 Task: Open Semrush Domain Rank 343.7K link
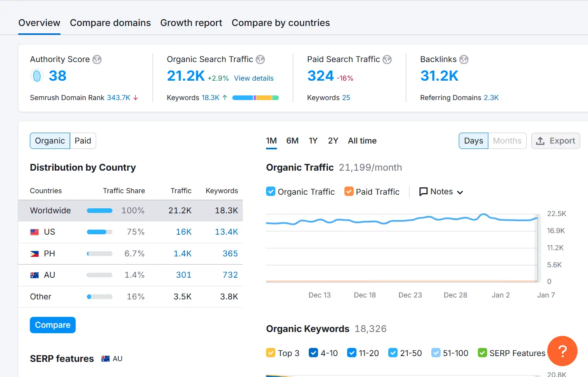coord(119,98)
